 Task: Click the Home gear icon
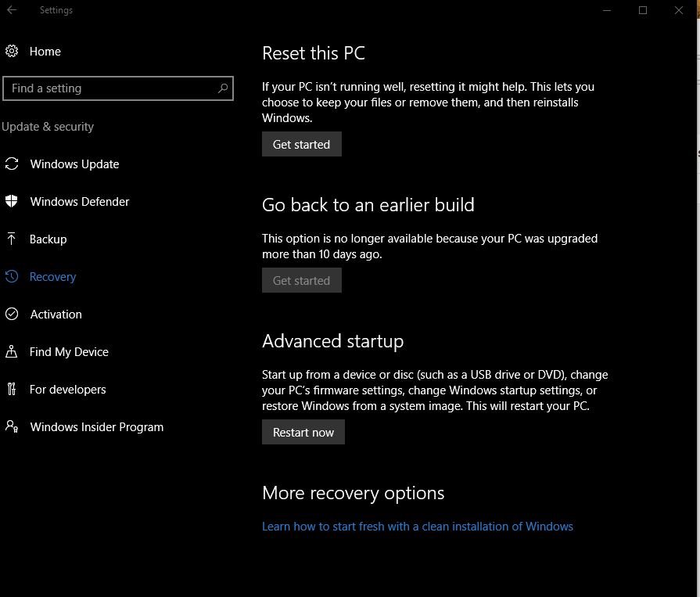[x=12, y=52]
